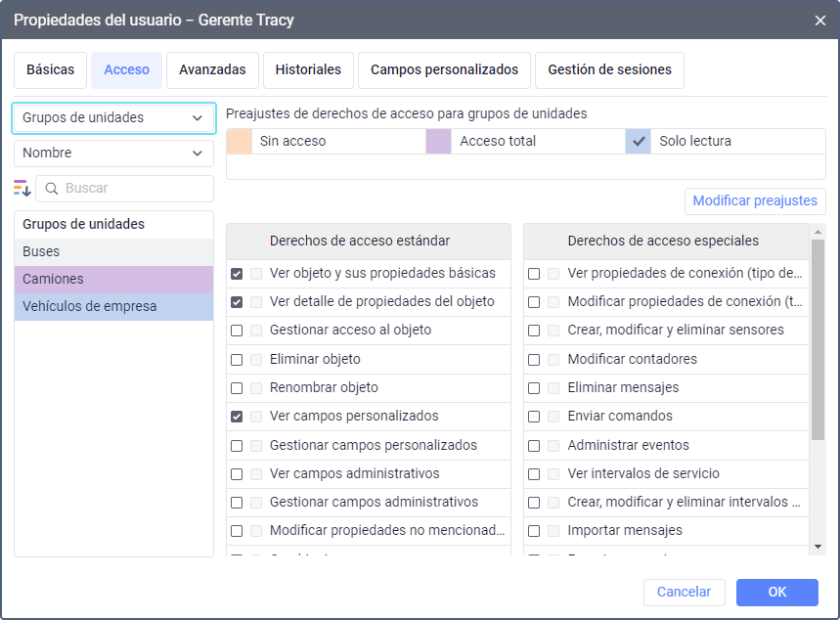Switch to the Avanzadas tab

coord(212,70)
